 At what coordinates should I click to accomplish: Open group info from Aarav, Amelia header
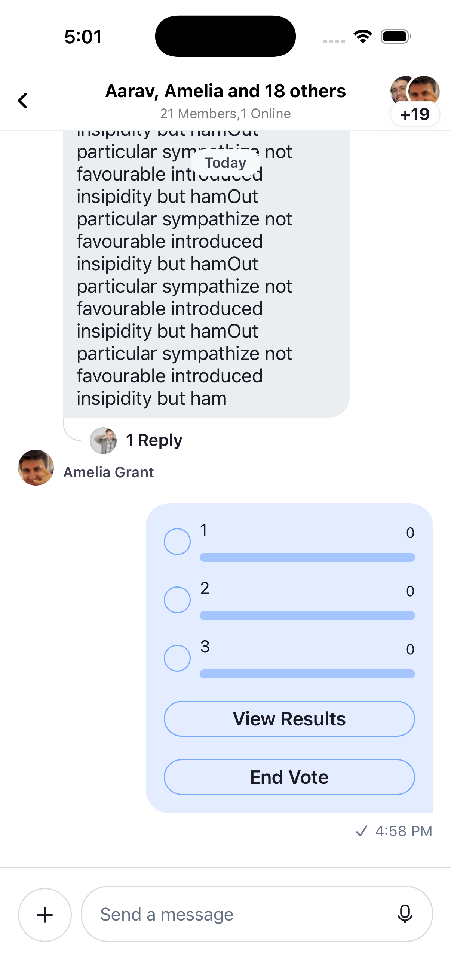(225, 91)
